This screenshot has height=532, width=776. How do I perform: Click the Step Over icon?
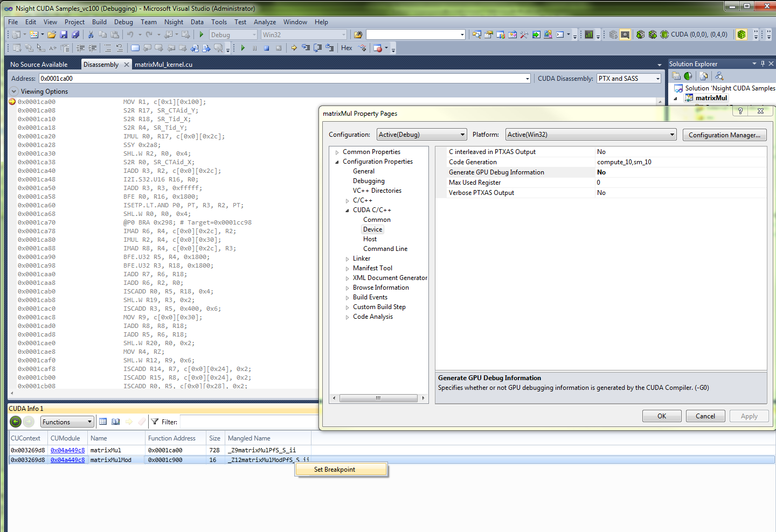[x=317, y=48]
